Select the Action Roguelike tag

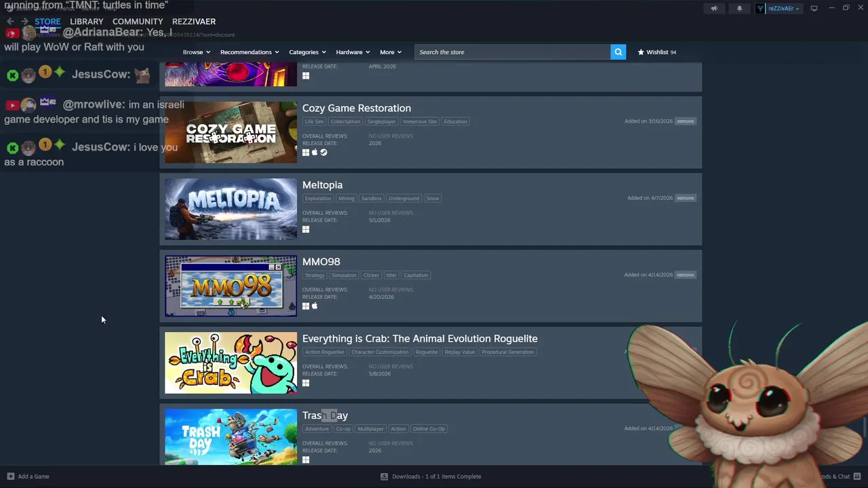tap(324, 352)
